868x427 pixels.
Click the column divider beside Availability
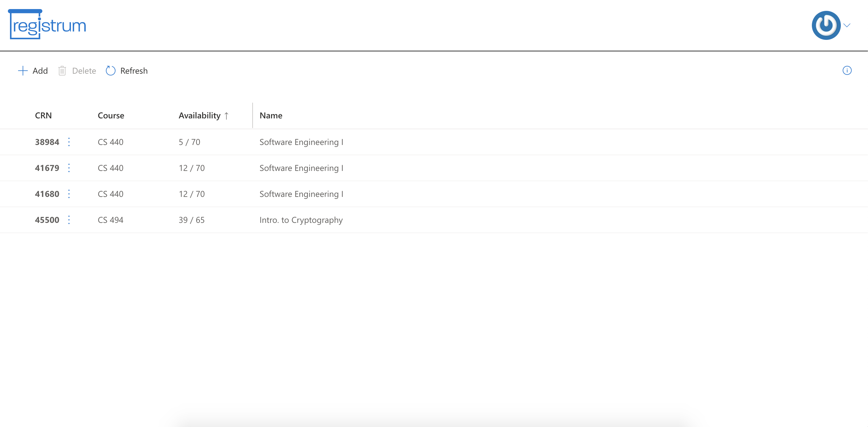(x=252, y=116)
